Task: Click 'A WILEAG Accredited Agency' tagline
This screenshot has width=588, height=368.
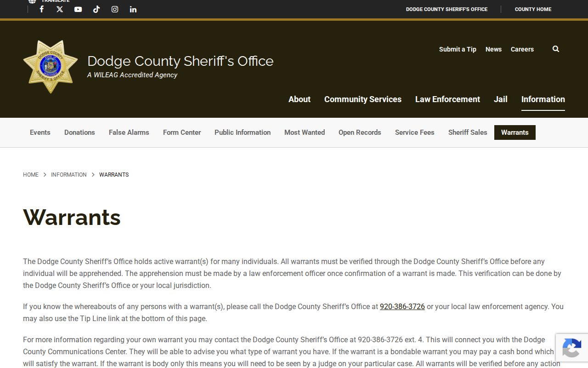Action: (132, 75)
